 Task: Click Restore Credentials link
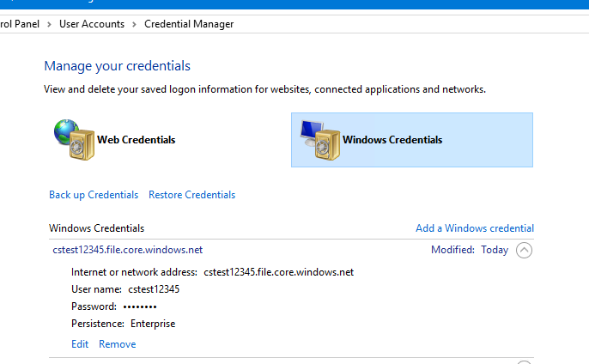coord(192,195)
